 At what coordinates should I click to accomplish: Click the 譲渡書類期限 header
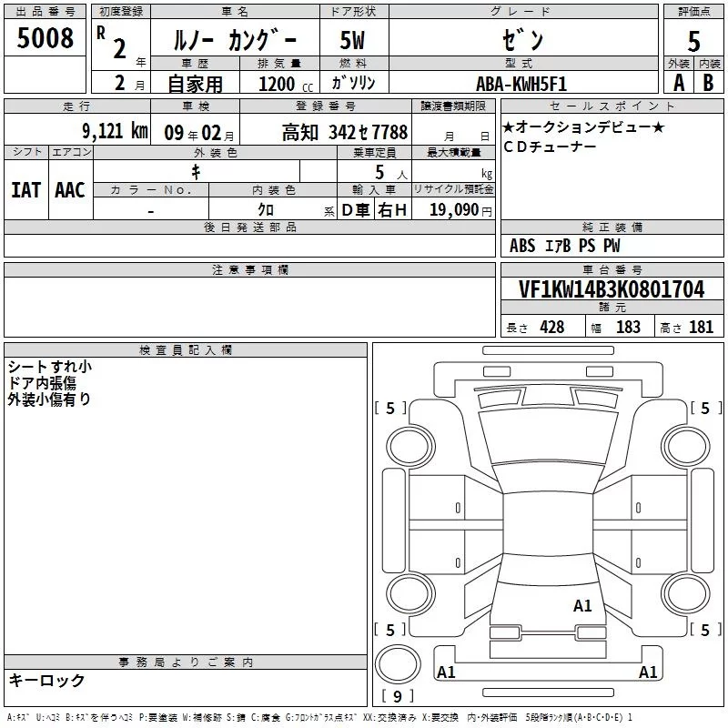click(x=453, y=106)
